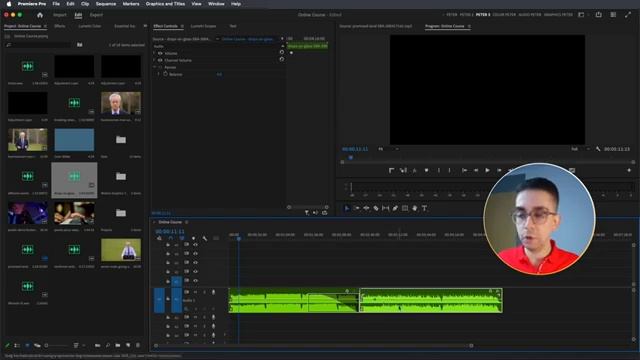Reset the Volume effect parameters
The image size is (640, 360).
pos(282,53)
